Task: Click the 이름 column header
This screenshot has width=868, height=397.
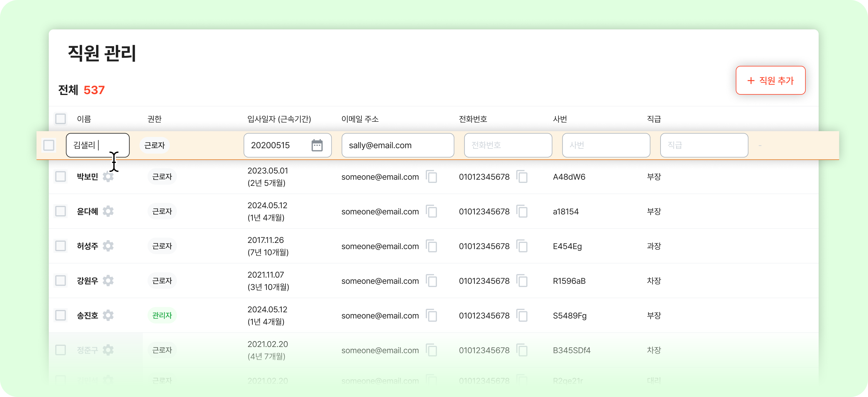Action: point(84,119)
